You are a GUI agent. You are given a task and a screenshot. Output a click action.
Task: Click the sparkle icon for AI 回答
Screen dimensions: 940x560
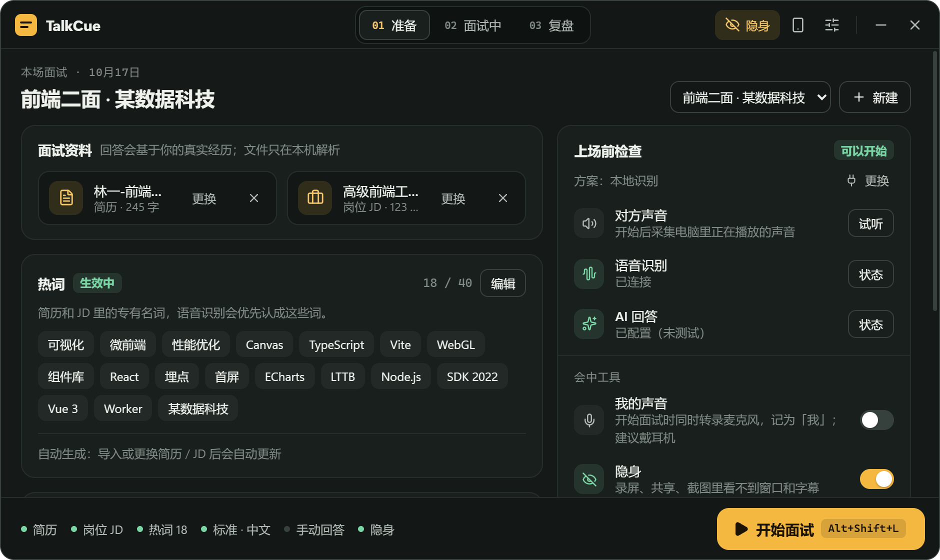(x=589, y=324)
